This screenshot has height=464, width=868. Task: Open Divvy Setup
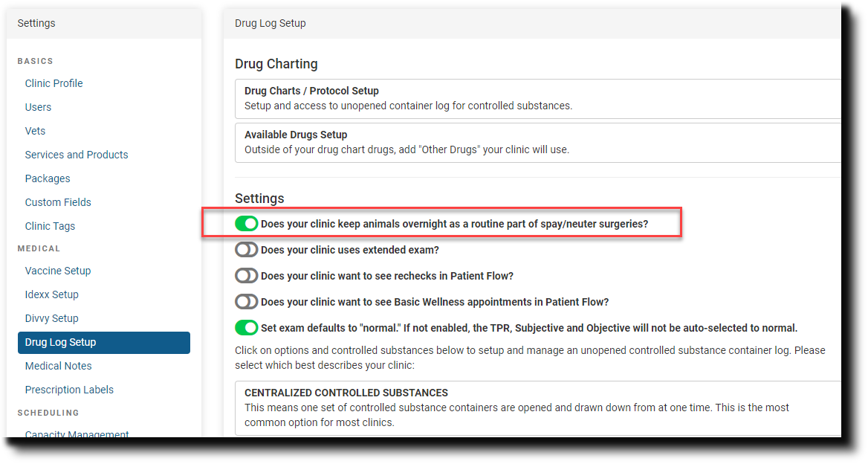pyautogui.click(x=51, y=318)
